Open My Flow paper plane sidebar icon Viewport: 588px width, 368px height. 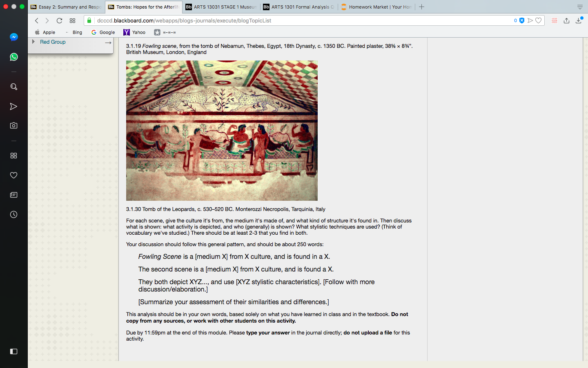(x=13, y=106)
